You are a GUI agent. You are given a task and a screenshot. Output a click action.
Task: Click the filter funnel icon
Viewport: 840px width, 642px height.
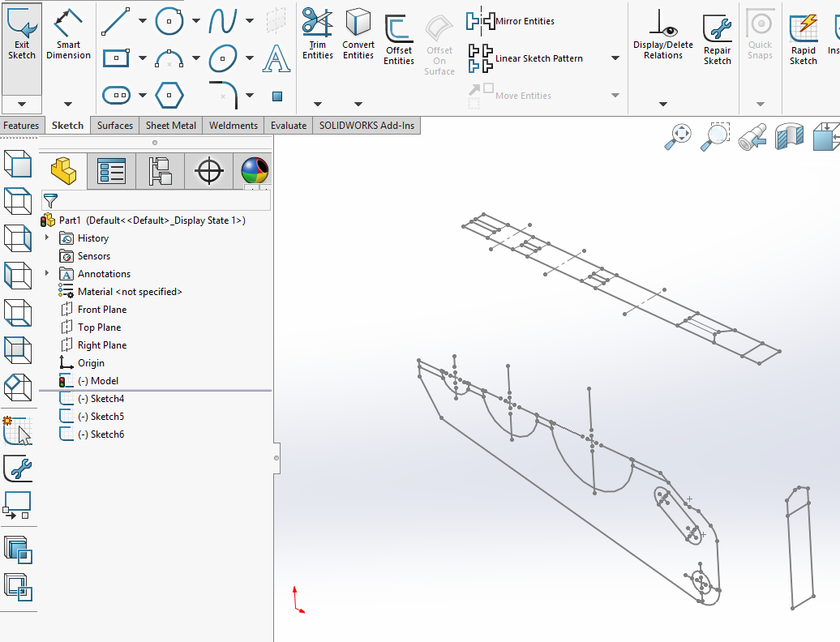(x=50, y=201)
